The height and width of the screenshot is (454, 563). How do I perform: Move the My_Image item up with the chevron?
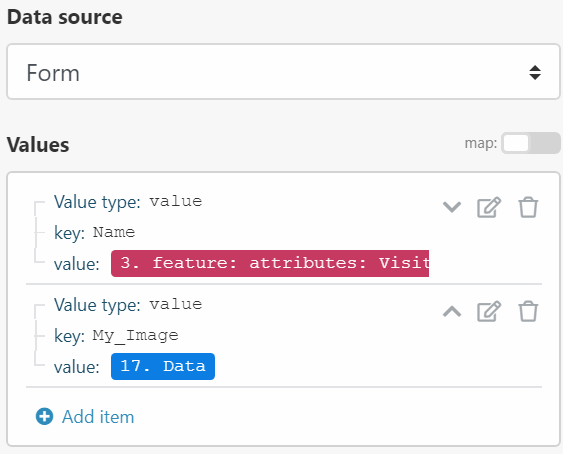[452, 311]
